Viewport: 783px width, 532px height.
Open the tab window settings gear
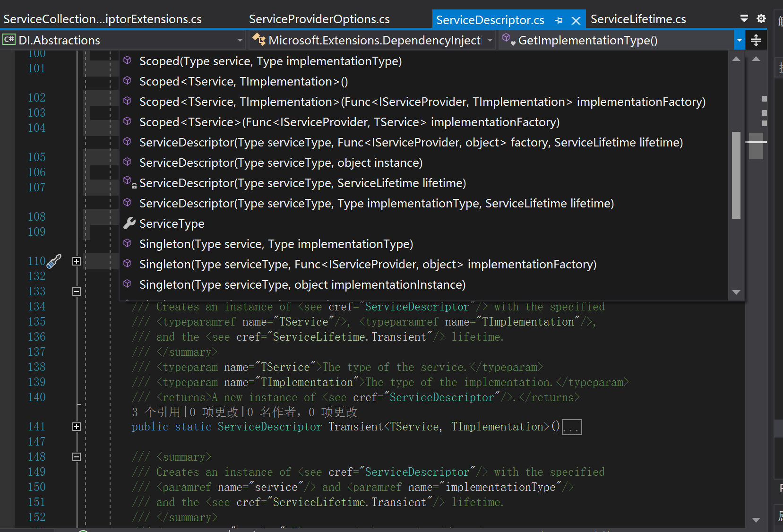tap(761, 18)
